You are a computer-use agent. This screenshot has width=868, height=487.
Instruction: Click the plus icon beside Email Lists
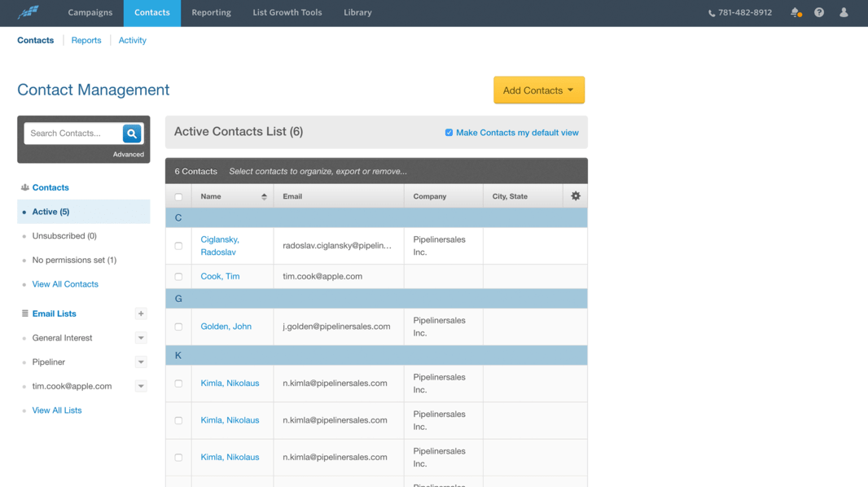(141, 314)
